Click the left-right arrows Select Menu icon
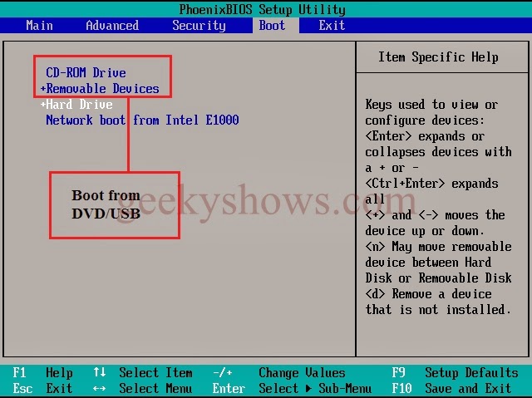The image size is (532, 398). [x=100, y=389]
